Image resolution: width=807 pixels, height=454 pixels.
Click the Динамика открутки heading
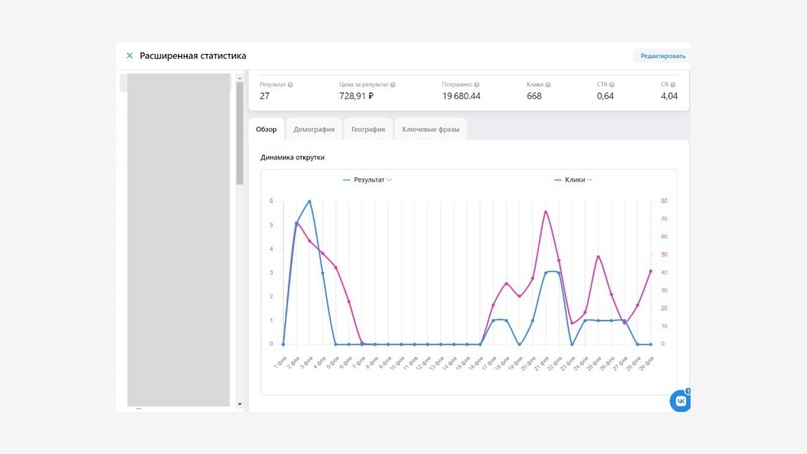click(292, 158)
